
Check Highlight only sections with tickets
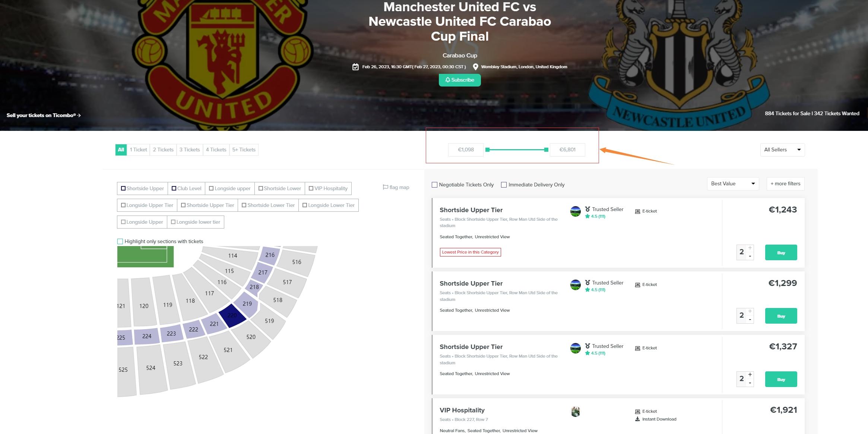tap(120, 241)
